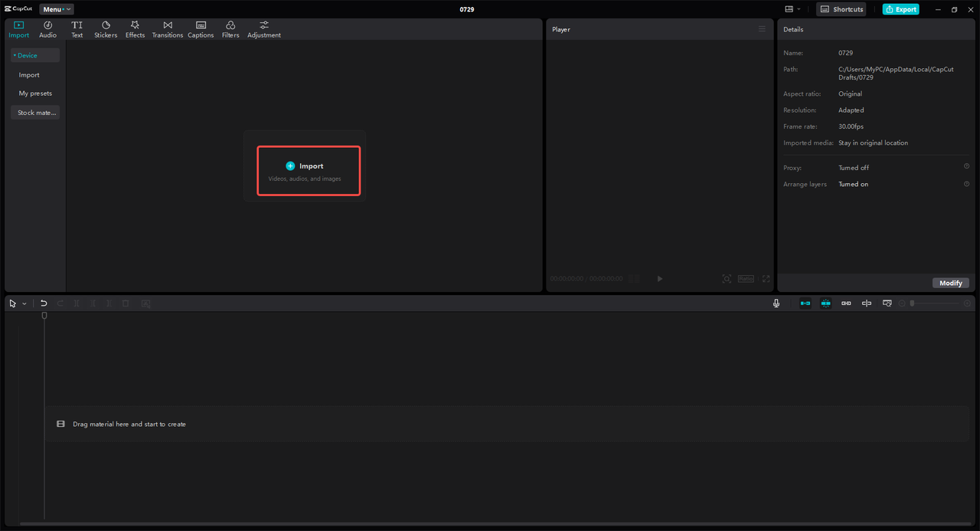
Task: Open the Text tab
Action: [x=77, y=29]
